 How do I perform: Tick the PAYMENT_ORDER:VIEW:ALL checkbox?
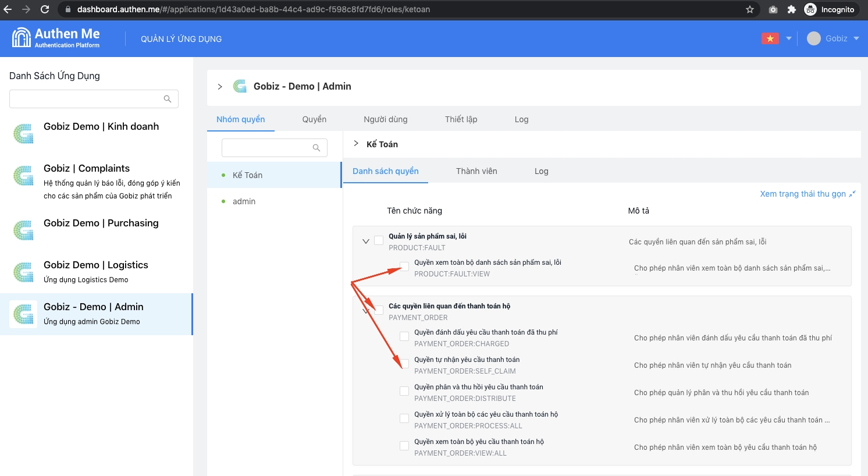click(404, 446)
